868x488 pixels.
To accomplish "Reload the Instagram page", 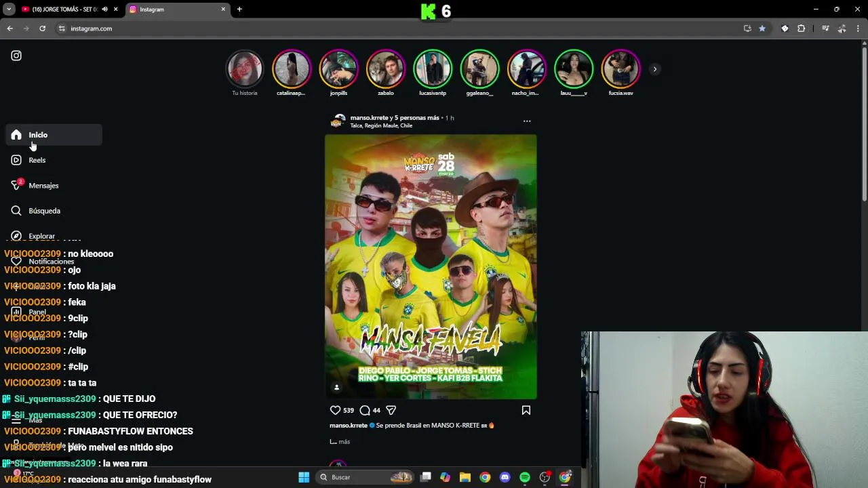I will pos(42,28).
